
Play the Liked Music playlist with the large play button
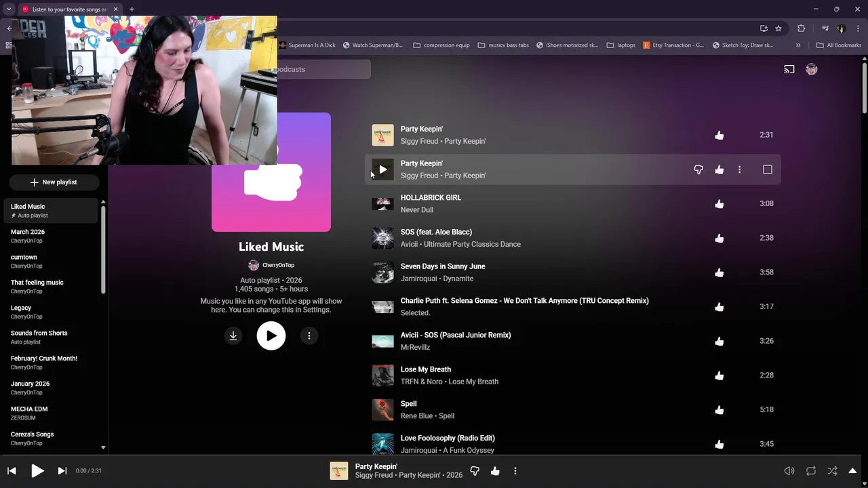point(271,335)
